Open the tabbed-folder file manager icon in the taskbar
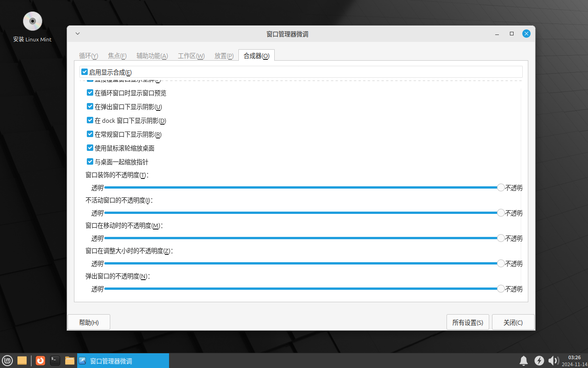588x368 pixels. 70,361
